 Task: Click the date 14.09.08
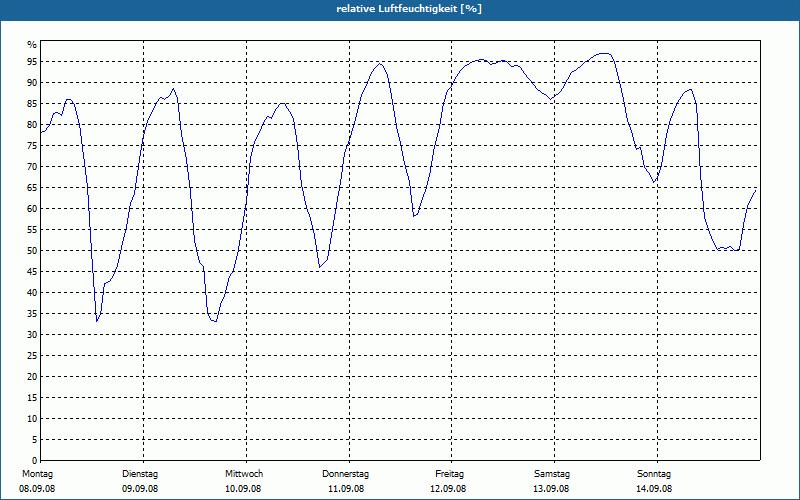pyautogui.click(x=654, y=489)
